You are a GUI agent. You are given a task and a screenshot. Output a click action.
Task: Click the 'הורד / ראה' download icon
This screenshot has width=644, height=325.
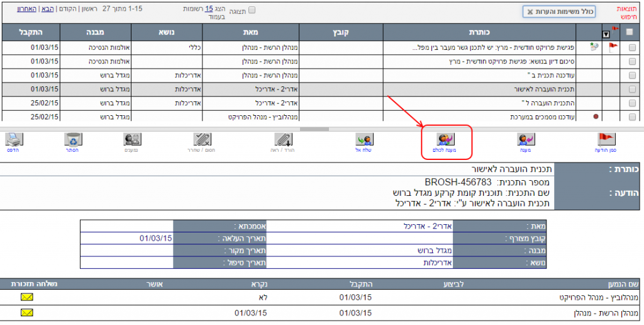[283, 139]
